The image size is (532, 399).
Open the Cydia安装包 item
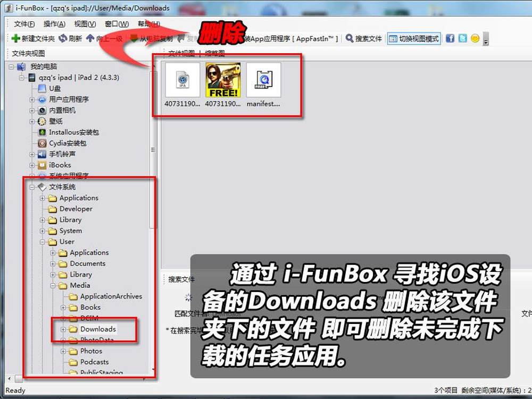(x=68, y=143)
